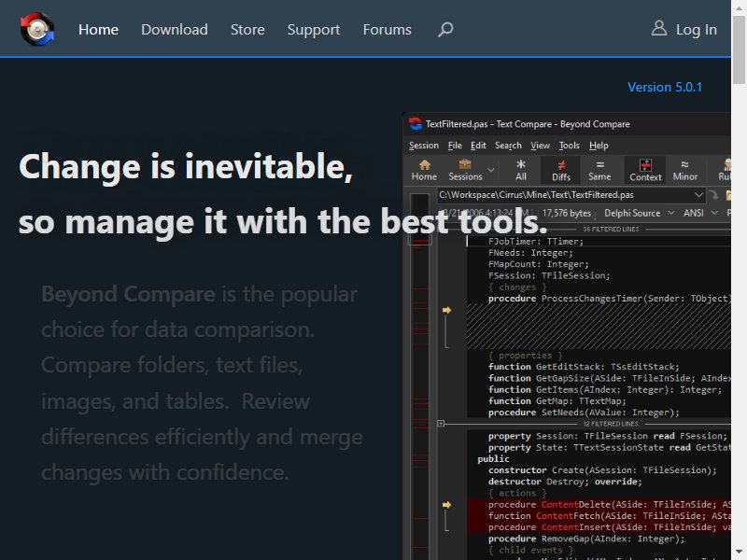
Task: Click the yellow arrow beside ContentDelete line
Action: tap(446, 505)
